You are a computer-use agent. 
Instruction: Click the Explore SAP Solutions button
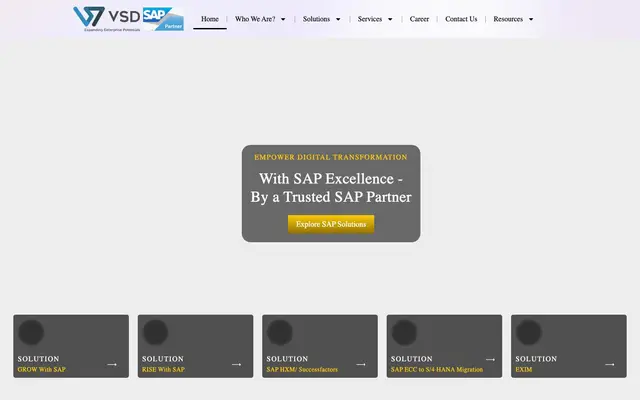pos(331,224)
